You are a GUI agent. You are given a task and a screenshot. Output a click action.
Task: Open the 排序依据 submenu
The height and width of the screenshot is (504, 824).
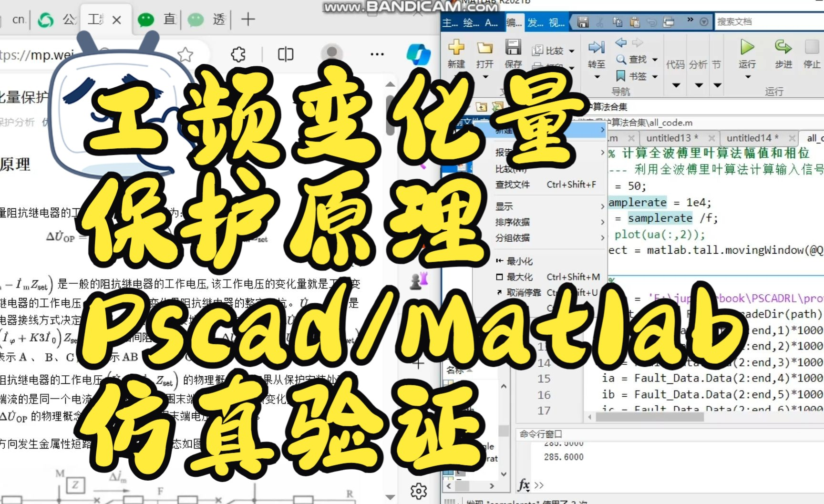[x=513, y=222]
